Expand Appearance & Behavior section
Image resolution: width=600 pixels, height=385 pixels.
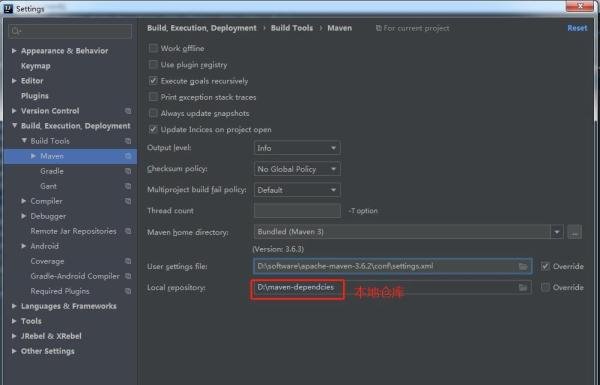[x=14, y=51]
